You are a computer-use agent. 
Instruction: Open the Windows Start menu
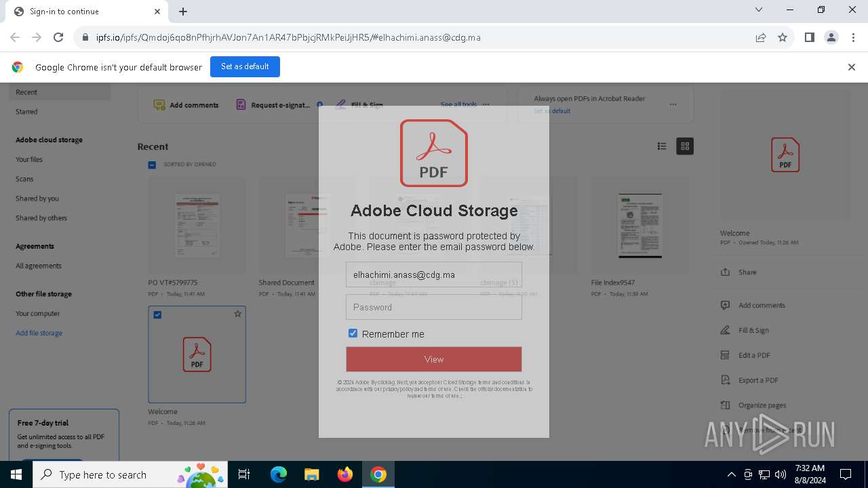(x=16, y=474)
